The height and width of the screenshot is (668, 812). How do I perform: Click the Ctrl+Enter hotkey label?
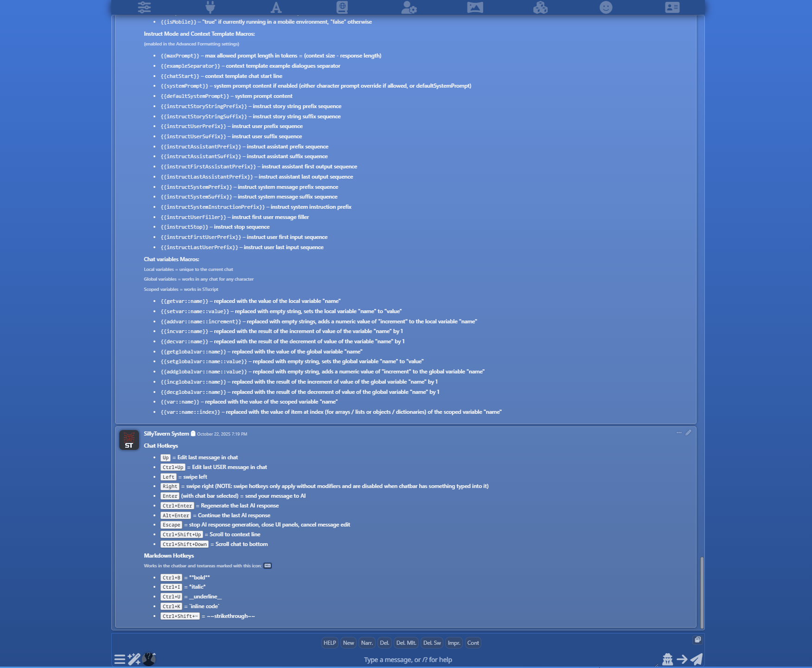[177, 506]
